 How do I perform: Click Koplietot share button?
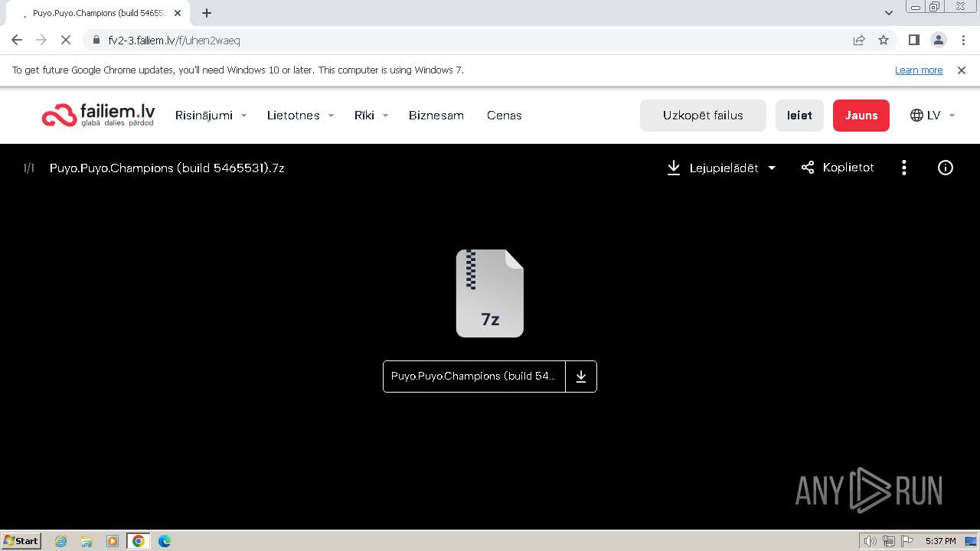pos(838,168)
